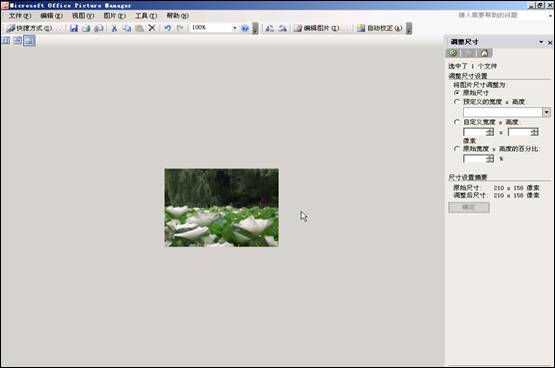
Task: Switch to thumbnail view icon
Action: tap(6, 41)
